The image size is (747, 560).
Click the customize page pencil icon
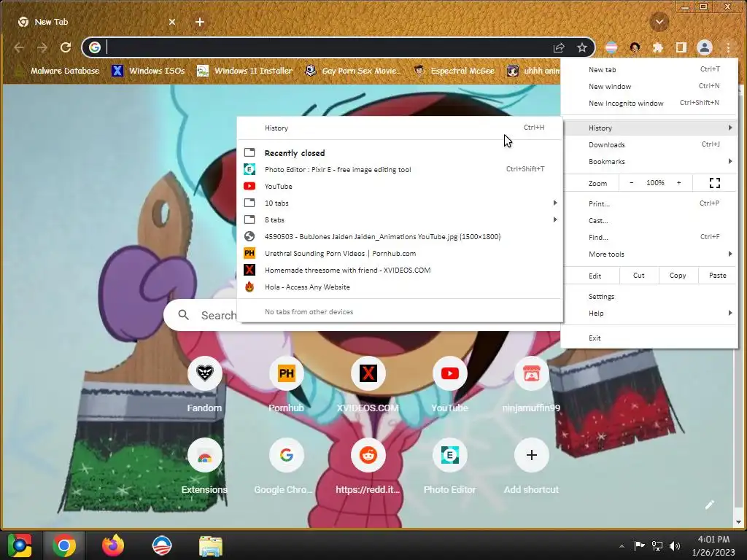(x=709, y=505)
